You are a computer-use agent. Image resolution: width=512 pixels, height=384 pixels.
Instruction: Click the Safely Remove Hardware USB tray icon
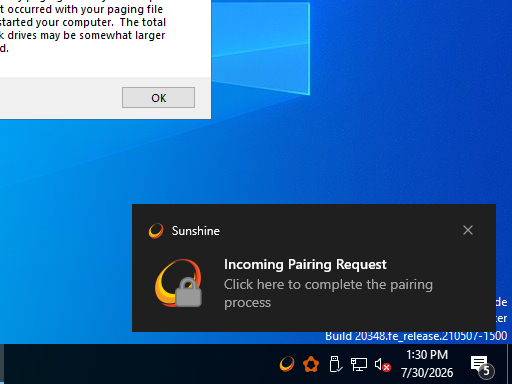tap(335, 364)
